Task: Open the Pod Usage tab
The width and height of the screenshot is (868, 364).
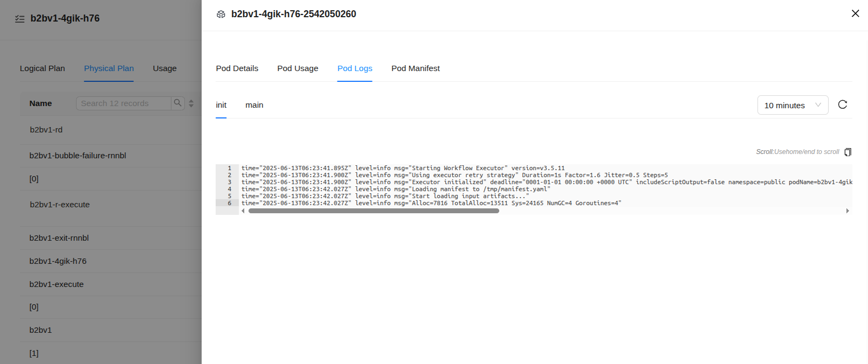Action: click(x=298, y=68)
